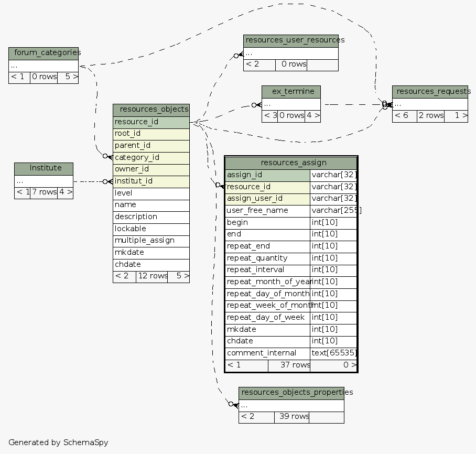Click the 37 rows count in resources_assign
The height and width of the screenshot is (454, 476).
pos(289,365)
